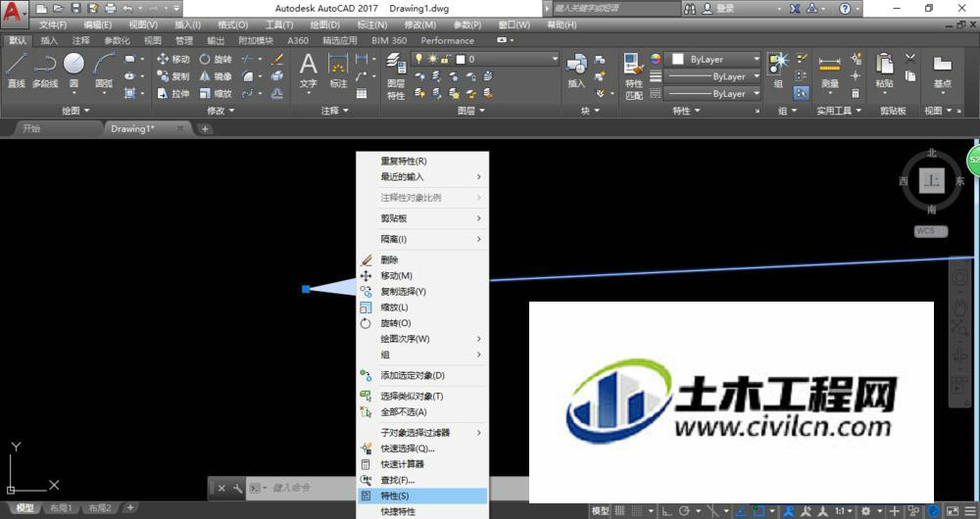Open the 图层特性 (Layer Properties) manager

pos(395,76)
